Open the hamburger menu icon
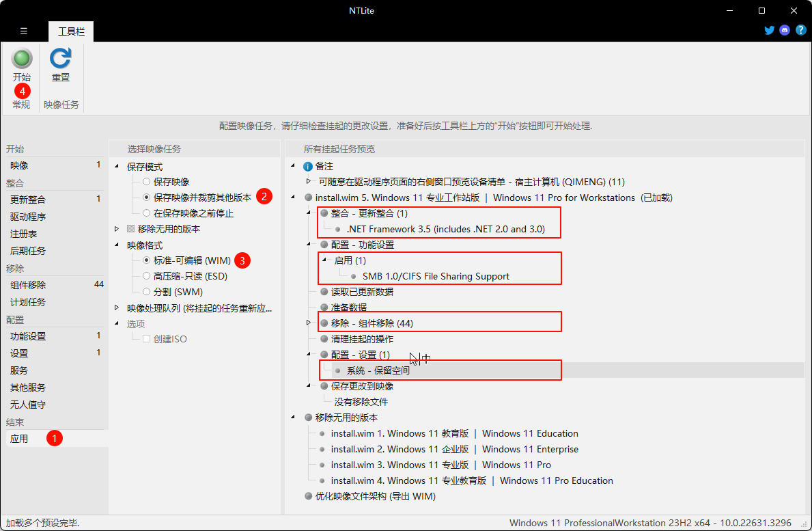Screen dimensions: 812x531 click(24, 31)
